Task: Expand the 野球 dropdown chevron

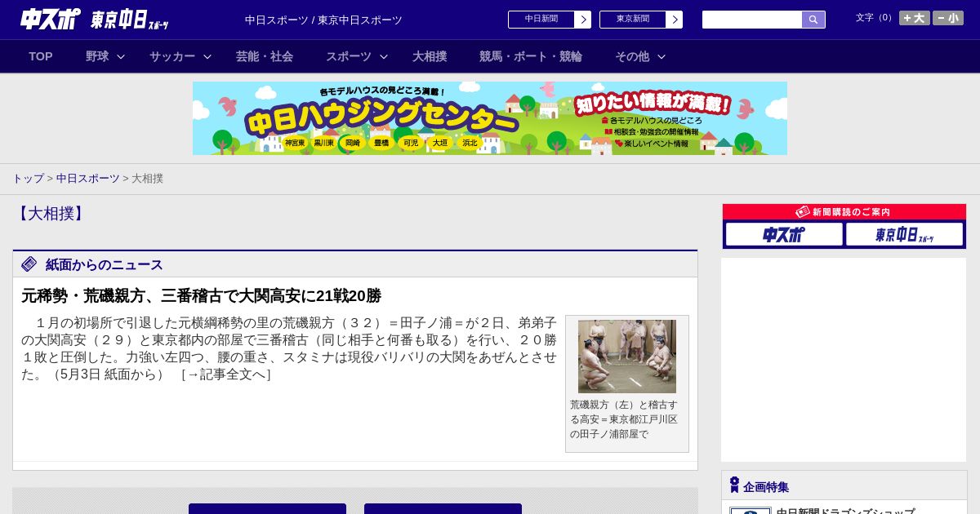Action: pyautogui.click(x=121, y=56)
